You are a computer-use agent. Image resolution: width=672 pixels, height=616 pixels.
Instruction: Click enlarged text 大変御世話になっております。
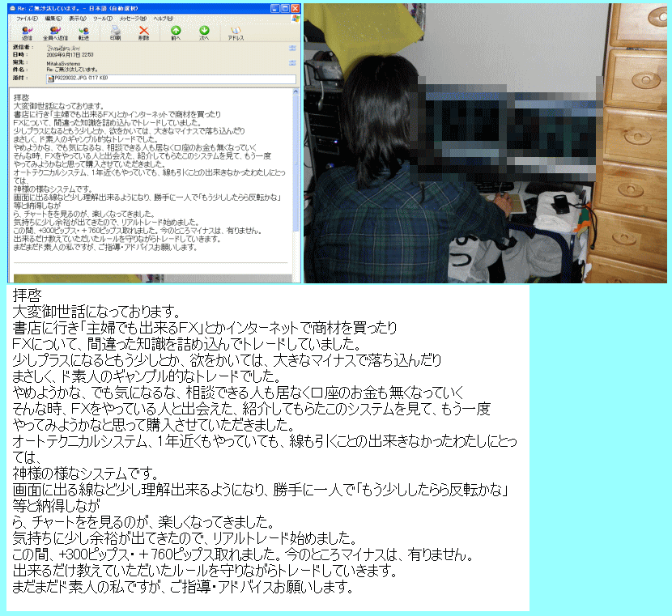coord(96,312)
